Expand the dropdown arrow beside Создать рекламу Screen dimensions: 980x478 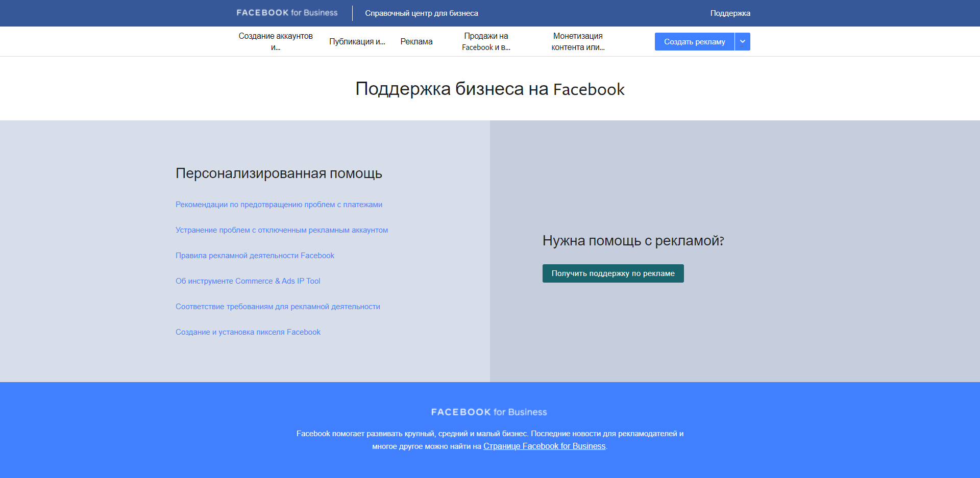[743, 42]
